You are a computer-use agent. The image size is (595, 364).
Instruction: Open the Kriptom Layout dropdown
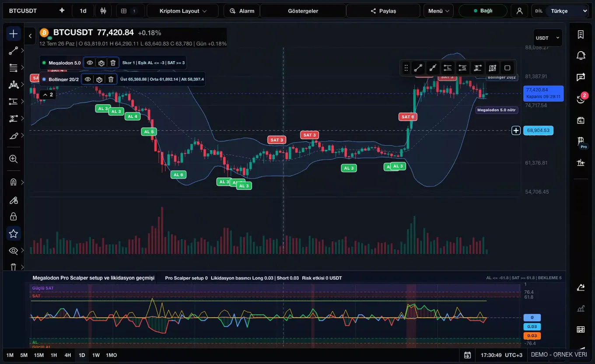(183, 11)
